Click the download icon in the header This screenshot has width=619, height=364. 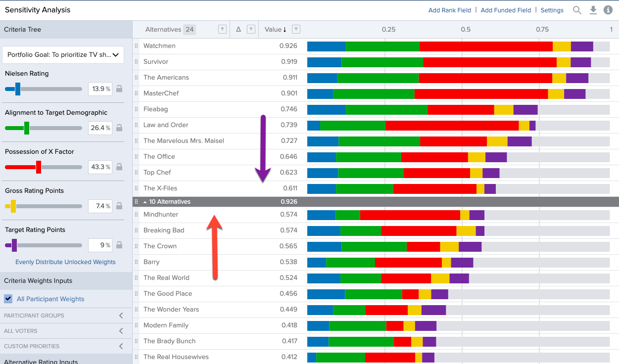click(593, 10)
